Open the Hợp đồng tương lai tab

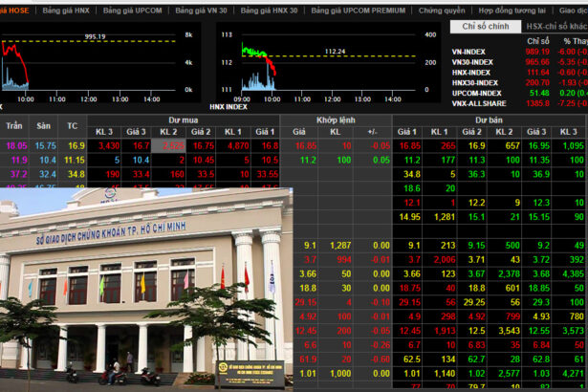(x=512, y=11)
